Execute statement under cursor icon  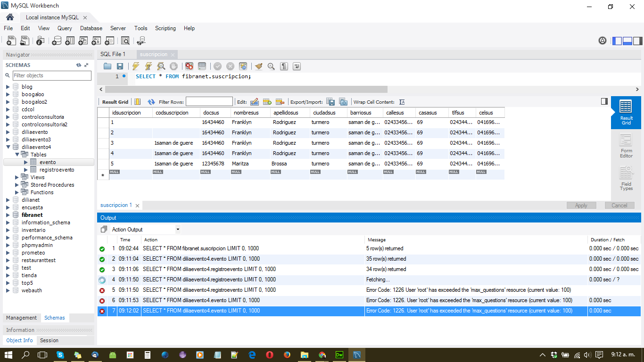coord(149,66)
